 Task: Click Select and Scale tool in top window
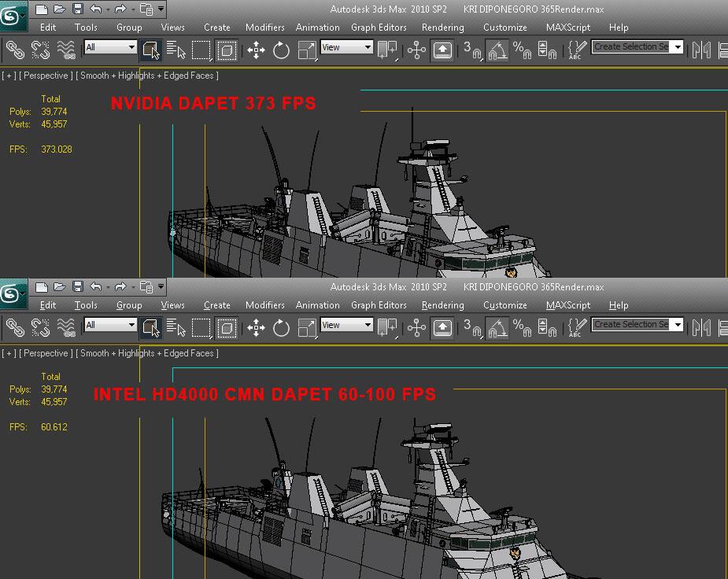pos(307,50)
